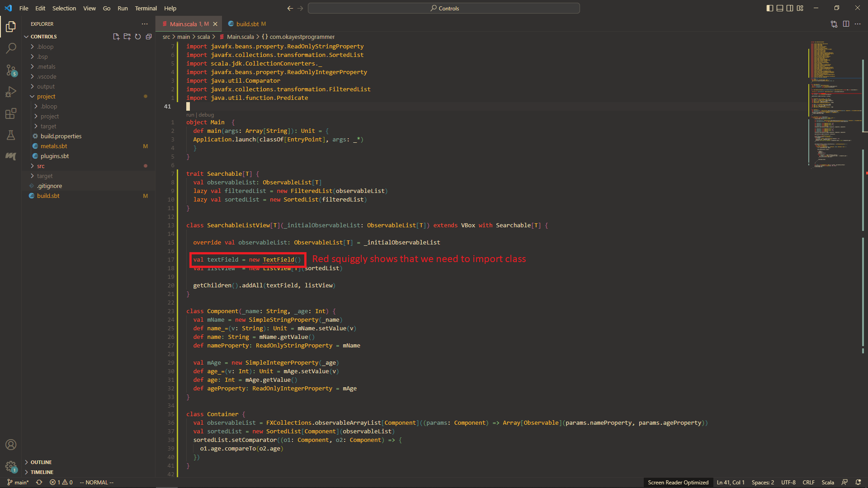The image size is (868, 488).
Task: Collapse all folders in Explorer
Action: click(x=149, y=37)
